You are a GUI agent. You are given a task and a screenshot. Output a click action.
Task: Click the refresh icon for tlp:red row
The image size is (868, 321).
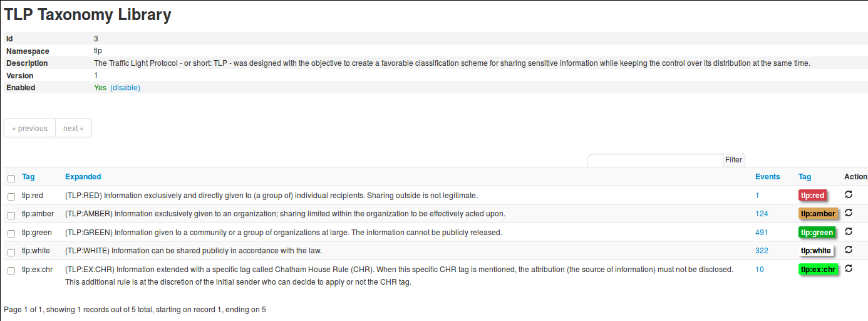[x=849, y=194]
